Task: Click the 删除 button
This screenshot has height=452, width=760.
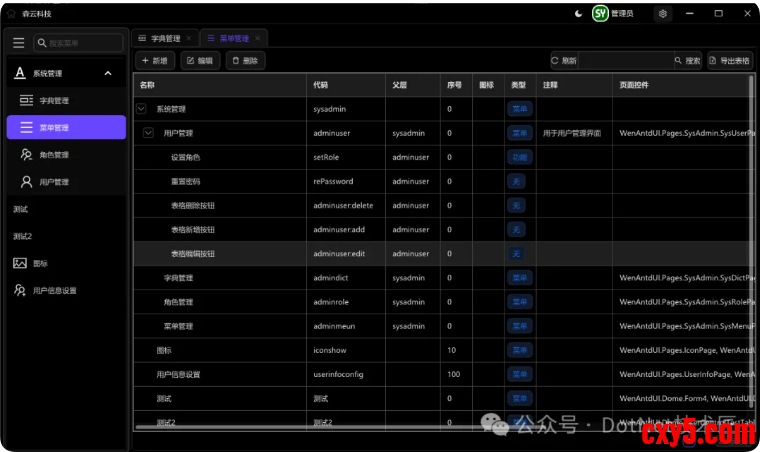Action: [244, 61]
